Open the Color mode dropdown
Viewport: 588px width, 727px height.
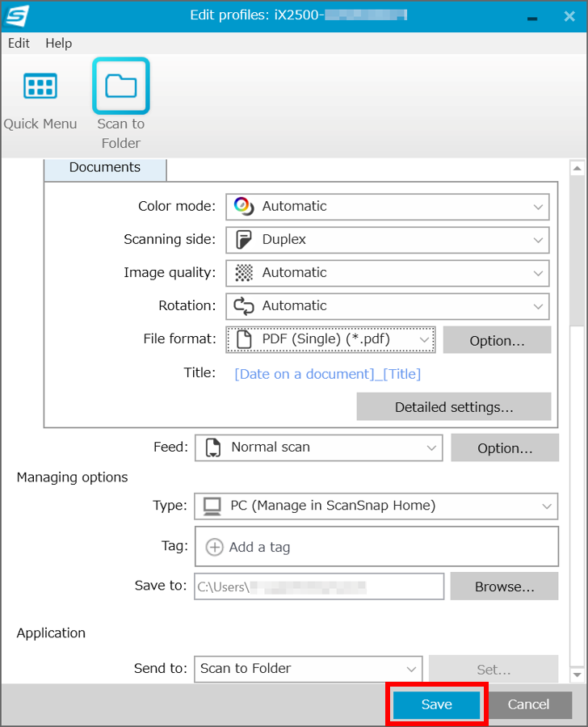[388, 207]
